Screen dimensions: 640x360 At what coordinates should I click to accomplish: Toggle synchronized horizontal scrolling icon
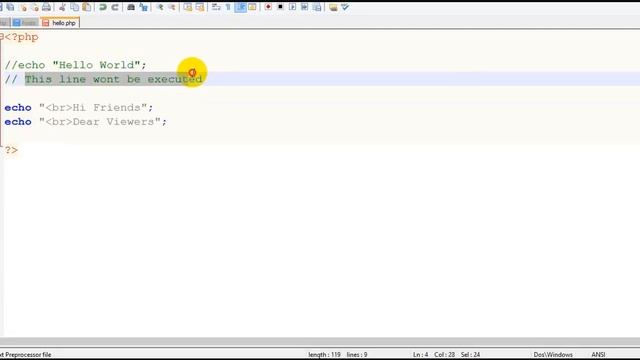(200, 7)
